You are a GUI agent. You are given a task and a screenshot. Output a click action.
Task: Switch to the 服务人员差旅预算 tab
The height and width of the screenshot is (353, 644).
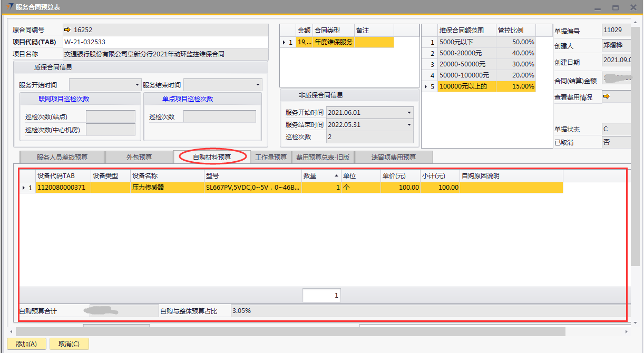62,157
